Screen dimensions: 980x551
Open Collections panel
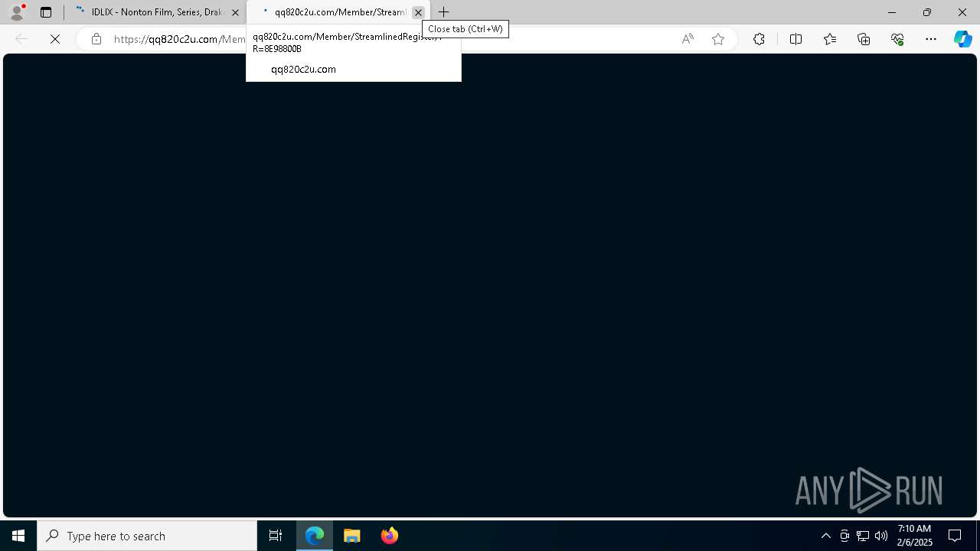pos(864,39)
